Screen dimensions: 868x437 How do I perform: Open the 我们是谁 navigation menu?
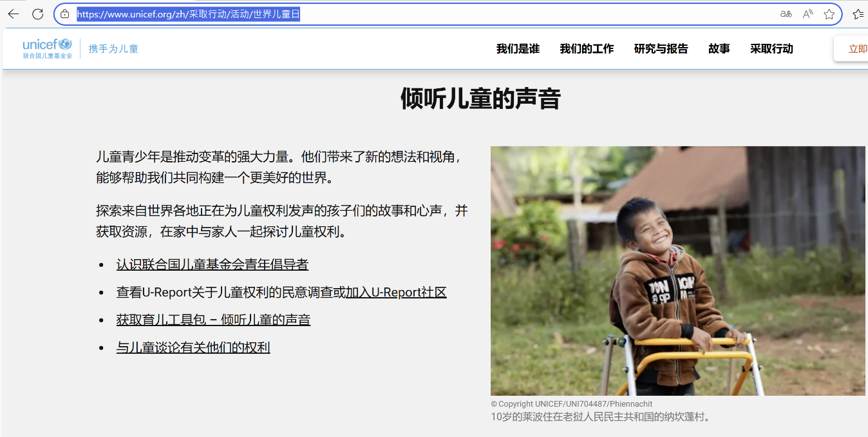coord(518,49)
